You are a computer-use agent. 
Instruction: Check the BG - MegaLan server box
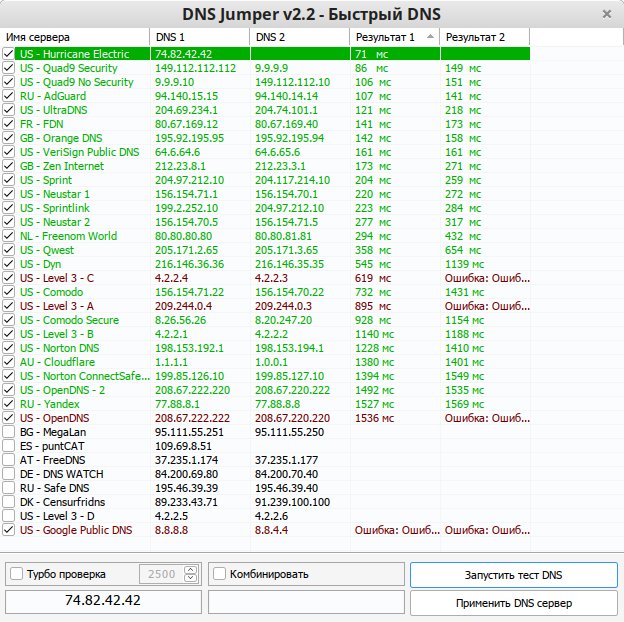(9, 432)
